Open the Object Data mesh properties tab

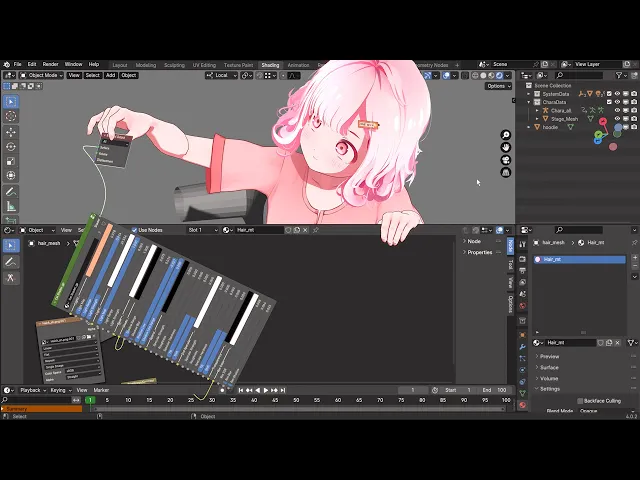[x=522, y=393]
